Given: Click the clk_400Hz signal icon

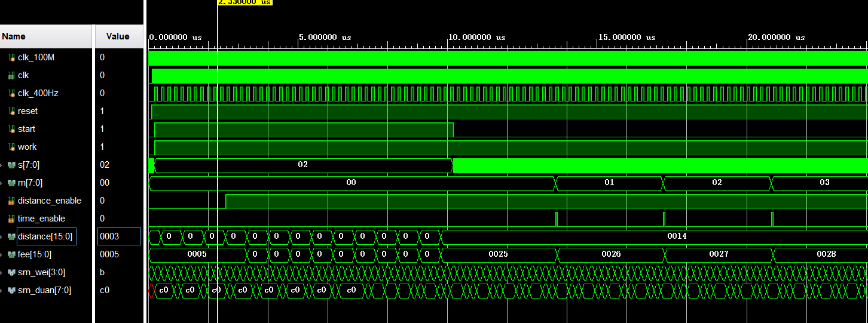Looking at the screenshot, I should 11,93.
